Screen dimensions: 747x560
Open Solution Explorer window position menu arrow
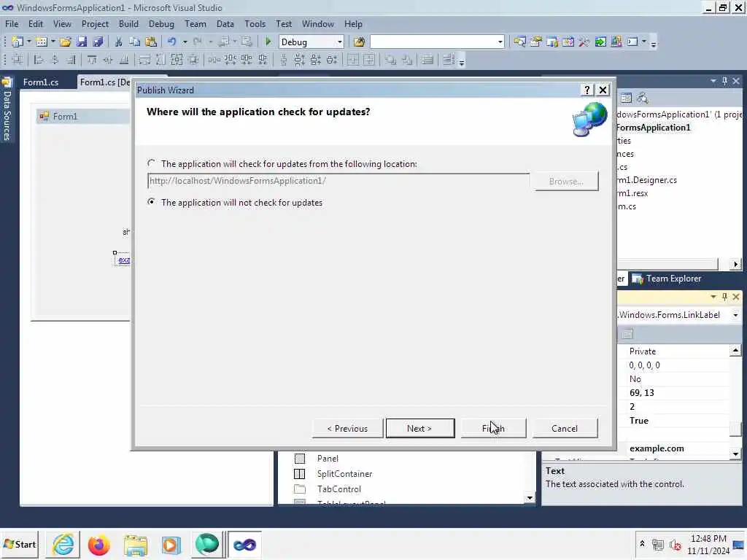(x=713, y=82)
